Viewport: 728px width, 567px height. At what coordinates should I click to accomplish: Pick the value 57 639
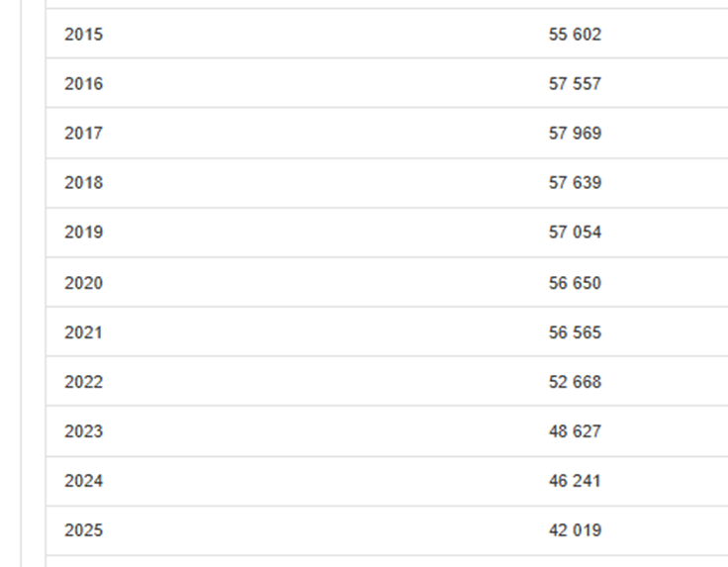[x=575, y=183]
